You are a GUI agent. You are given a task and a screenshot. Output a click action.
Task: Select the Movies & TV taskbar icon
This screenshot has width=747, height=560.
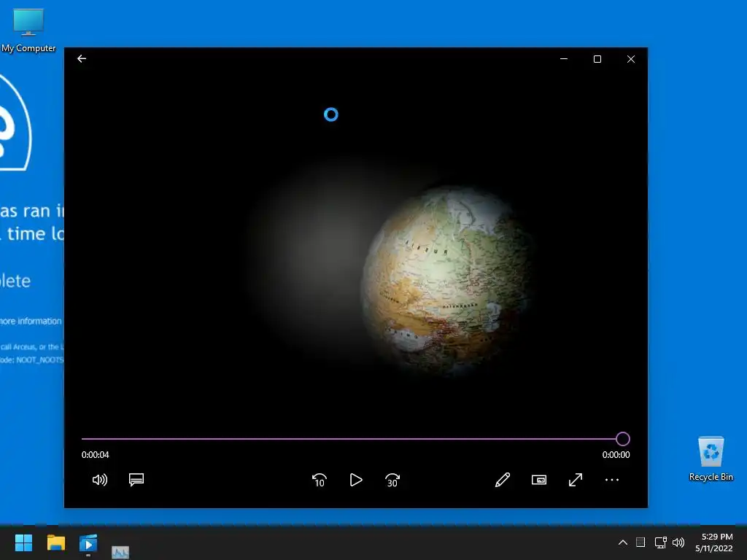click(88, 542)
